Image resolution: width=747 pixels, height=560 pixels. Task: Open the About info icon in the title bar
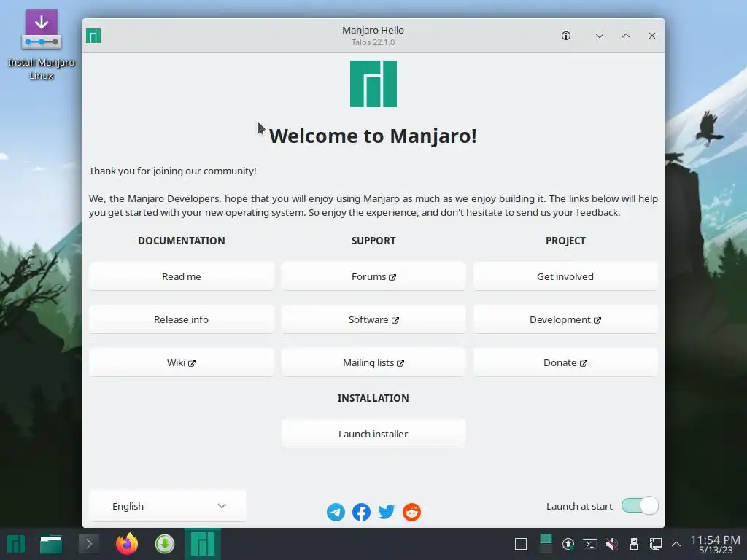click(565, 36)
